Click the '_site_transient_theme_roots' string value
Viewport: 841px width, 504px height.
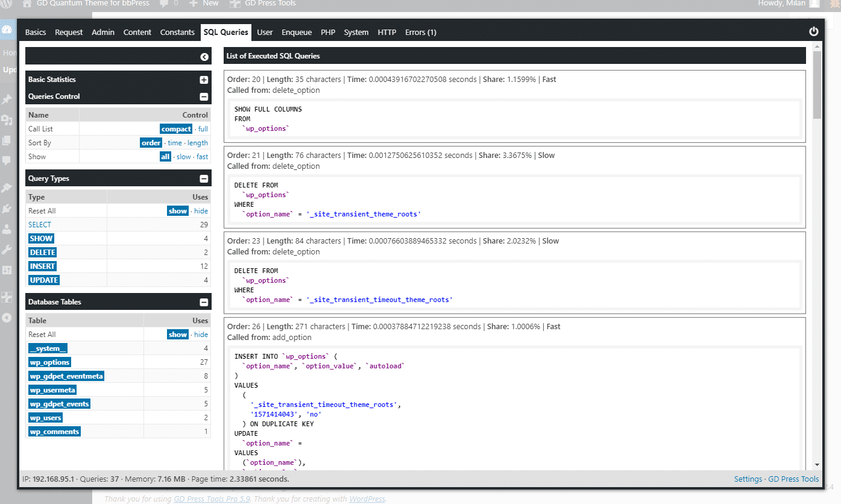(364, 214)
